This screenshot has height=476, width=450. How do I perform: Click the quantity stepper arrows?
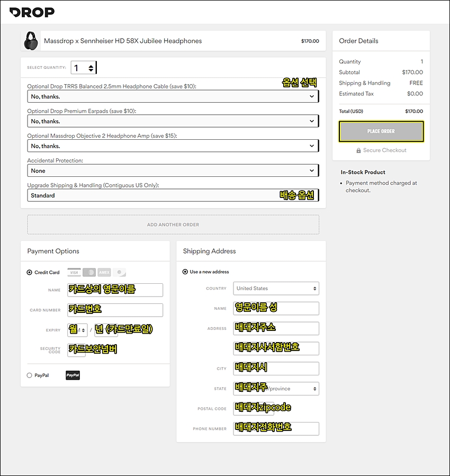(x=91, y=68)
